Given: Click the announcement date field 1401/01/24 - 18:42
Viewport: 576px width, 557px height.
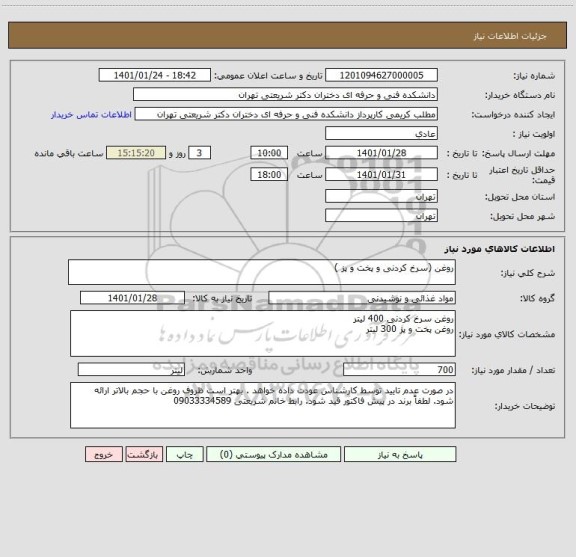Looking at the screenshot, I should pyautogui.click(x=155, y=75).
